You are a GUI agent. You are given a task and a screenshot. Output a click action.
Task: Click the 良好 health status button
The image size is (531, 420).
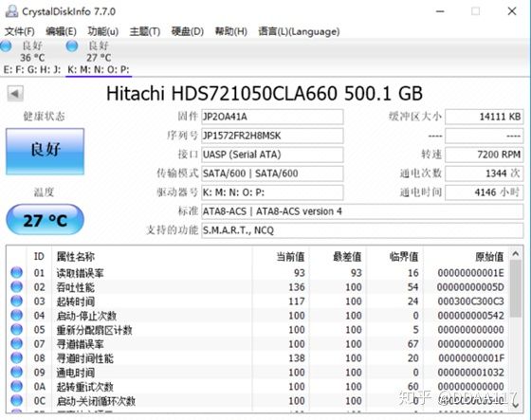pyautogui.click(x=46, y=151)
